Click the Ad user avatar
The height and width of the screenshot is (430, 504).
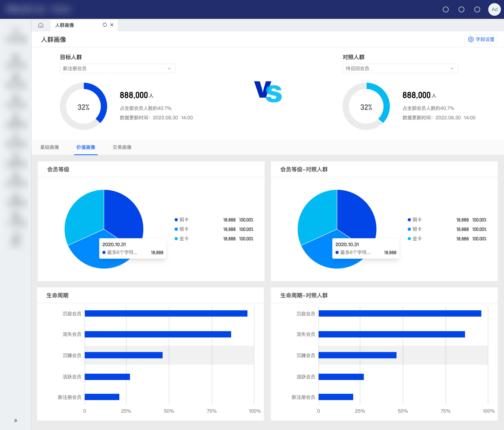click(494, 9)
